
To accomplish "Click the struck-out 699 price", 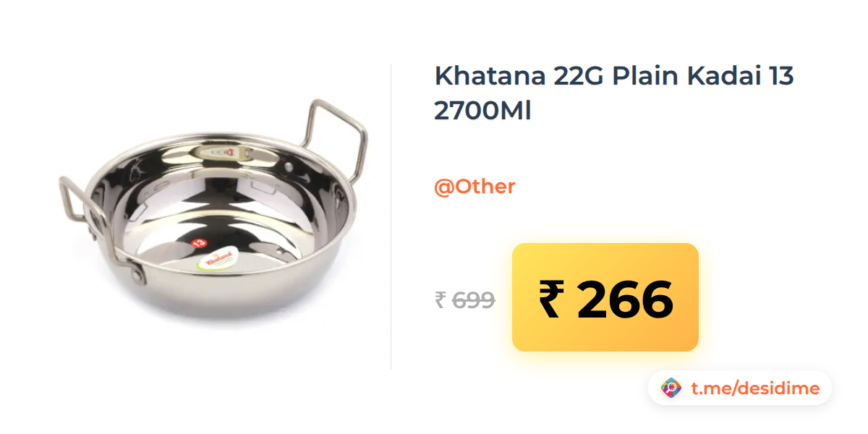I will [473, 299].
